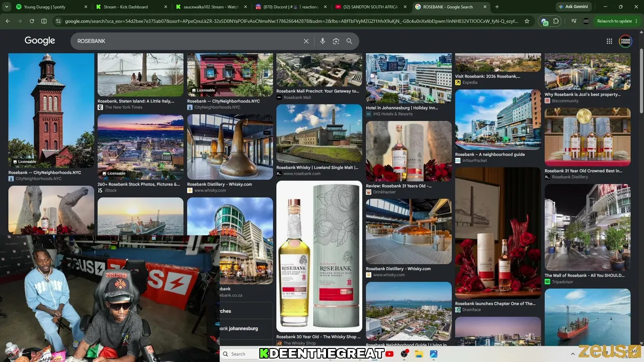Open the media control toolbar icon
The image size is (644, 362).
point(574,21)
